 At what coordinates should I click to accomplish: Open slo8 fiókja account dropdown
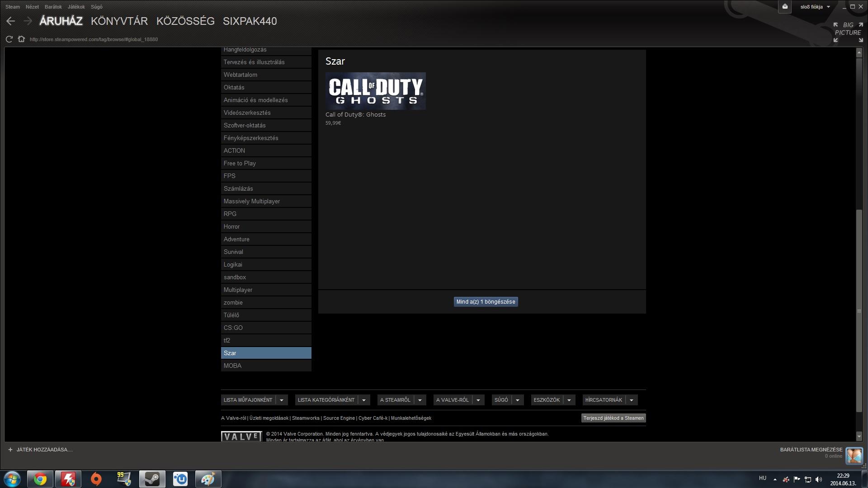(x=816, y=7)
